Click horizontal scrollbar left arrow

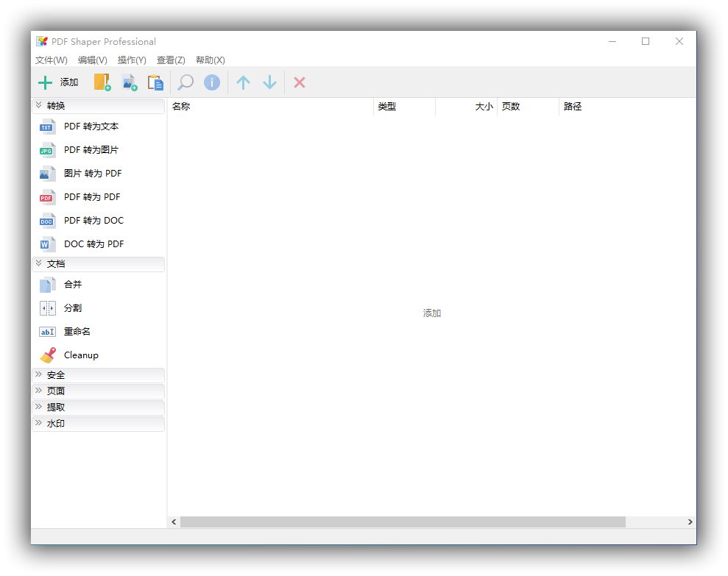tap(174, 522)
